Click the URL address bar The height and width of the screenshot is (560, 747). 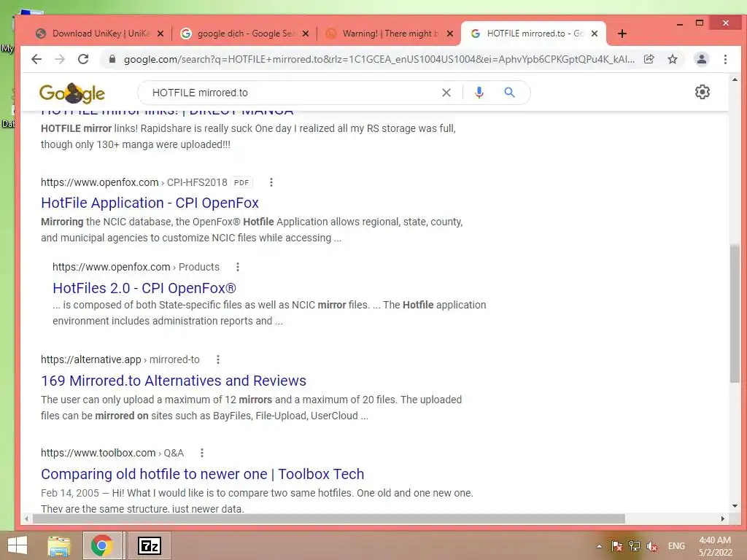379,59
